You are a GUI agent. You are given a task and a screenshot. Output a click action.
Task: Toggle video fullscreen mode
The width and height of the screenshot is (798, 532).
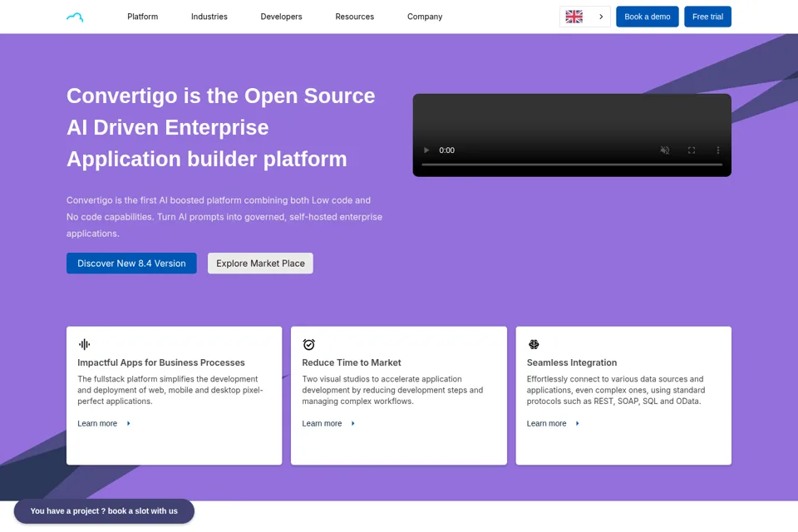pyautogui.click(x=691, y=150)
